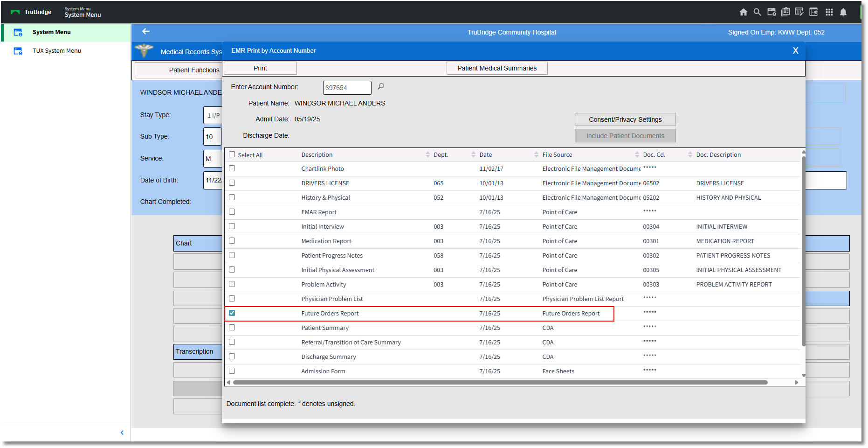The image size is (868, 448).
Task: Check the Discharge Summary checkbox
Action: click(232, 357)
